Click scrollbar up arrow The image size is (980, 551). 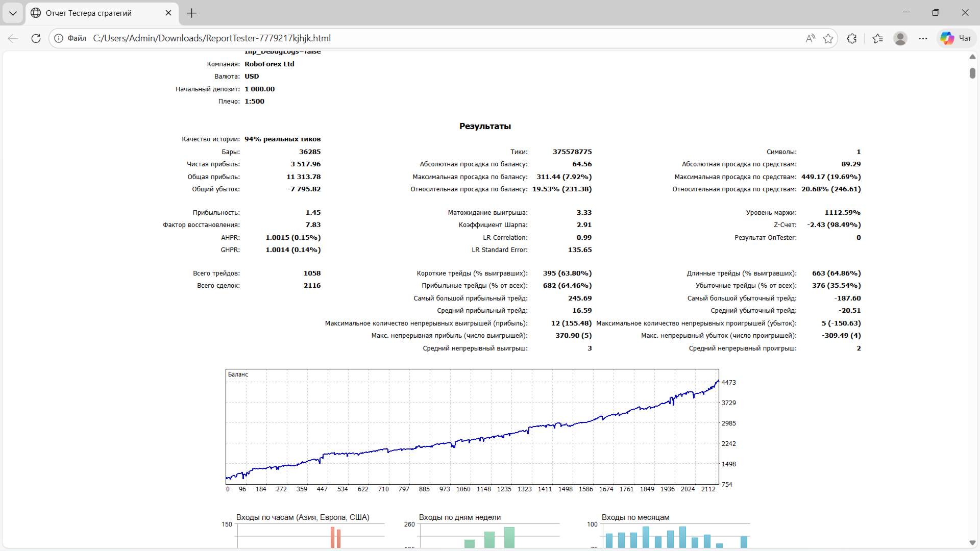(972, 57)
